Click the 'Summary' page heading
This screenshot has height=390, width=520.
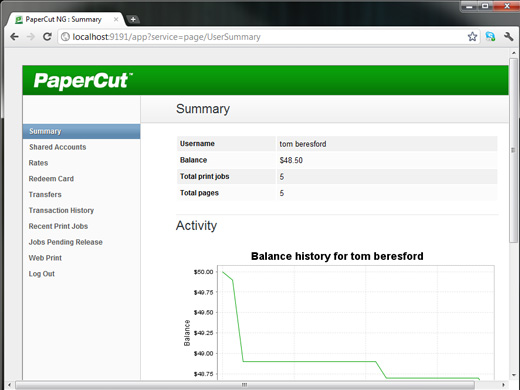click(203, 109)
